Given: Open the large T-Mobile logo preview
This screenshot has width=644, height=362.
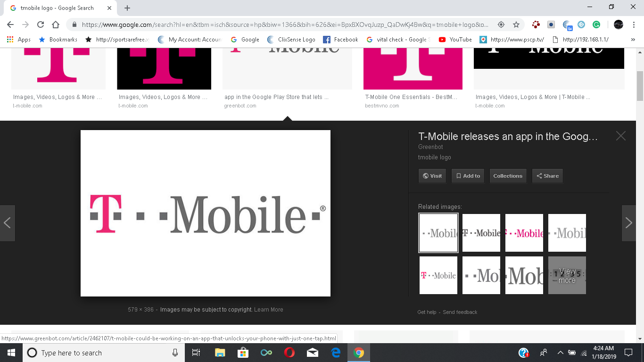Looking at the screenshot, I should coord(206,213).
